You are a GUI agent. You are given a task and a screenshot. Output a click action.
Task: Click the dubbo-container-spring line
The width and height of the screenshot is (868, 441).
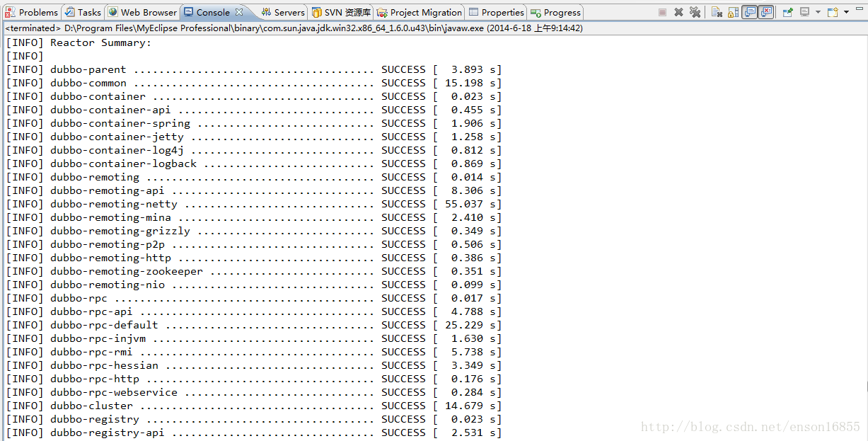(x=254, y=123)
